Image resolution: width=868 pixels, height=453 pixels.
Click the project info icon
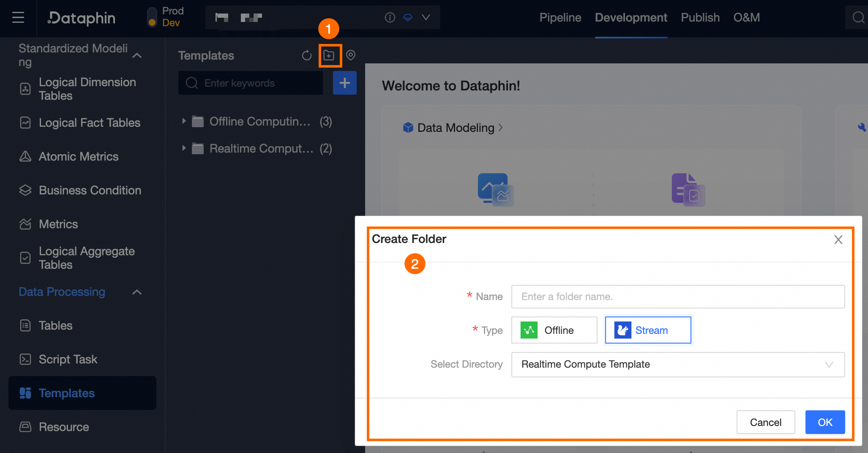(x=390, y=17)
